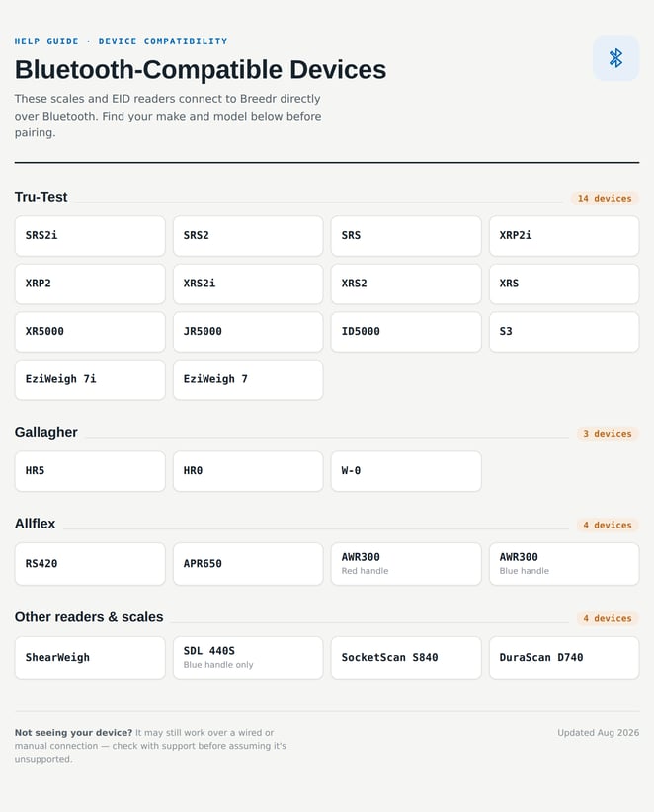Screen dimensions: 654x812
Task: Open the XRP2i device card
Action: pyautogui.click(x=564, y=236)
